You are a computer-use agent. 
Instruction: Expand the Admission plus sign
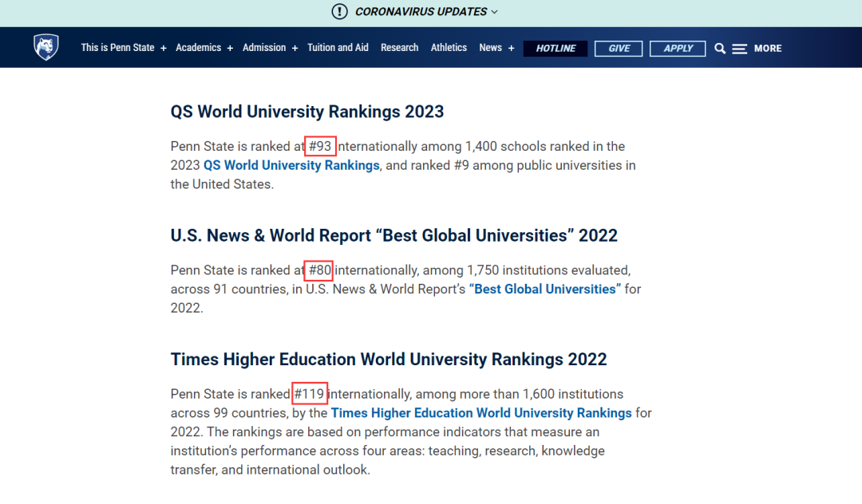[295, 49]
